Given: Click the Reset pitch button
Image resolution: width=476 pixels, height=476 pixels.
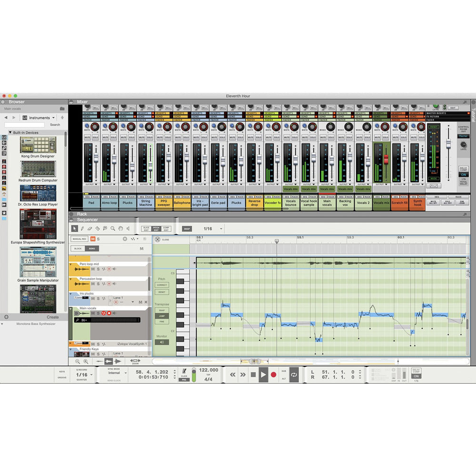Looking at the screenshot, I should (x=162, y=292).
